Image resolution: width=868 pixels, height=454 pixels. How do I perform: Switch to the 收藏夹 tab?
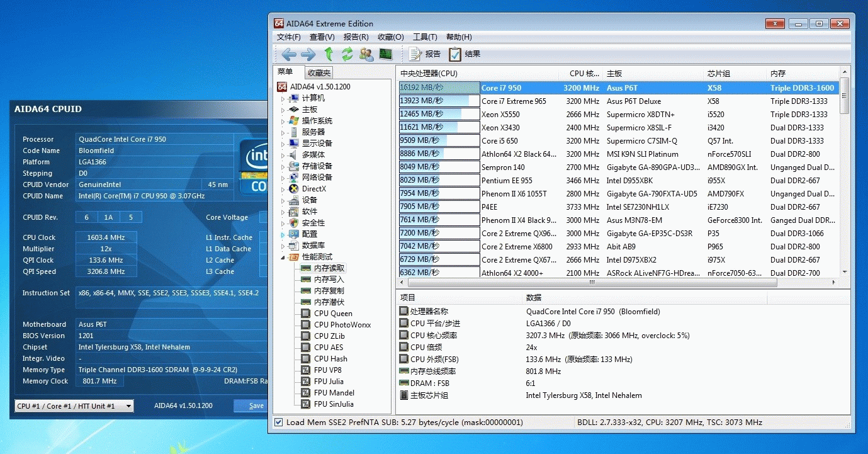click(319, 73)
